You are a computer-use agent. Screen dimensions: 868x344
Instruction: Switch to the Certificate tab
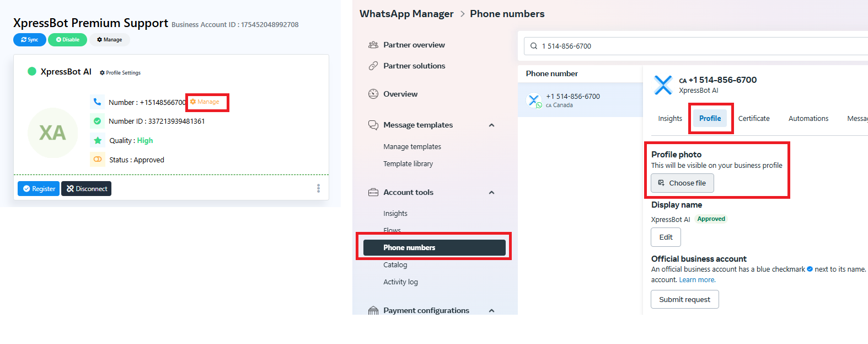tap(754, 118)
